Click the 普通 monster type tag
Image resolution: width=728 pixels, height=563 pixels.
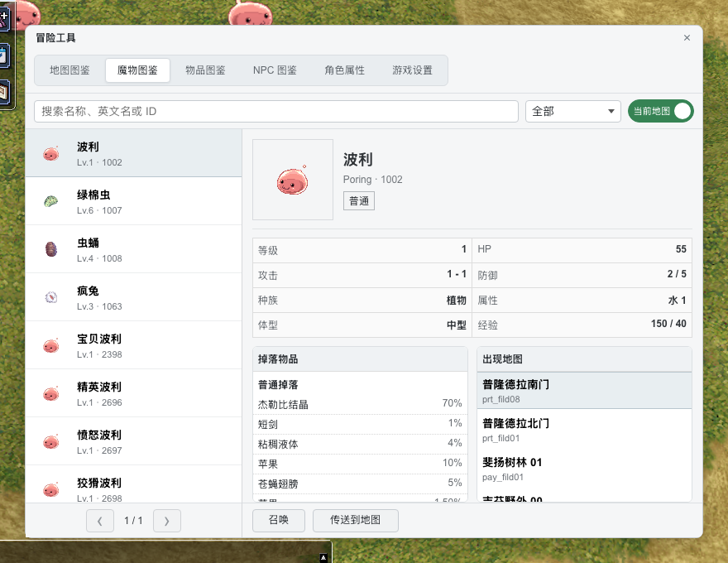[x=359, y=201]
